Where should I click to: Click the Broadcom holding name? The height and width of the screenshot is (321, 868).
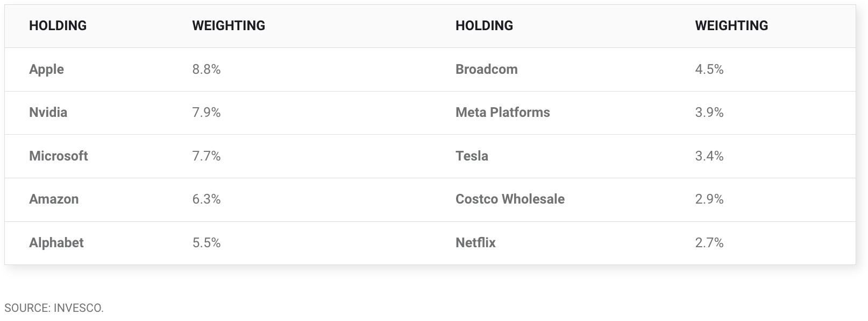tap(486, 69)
